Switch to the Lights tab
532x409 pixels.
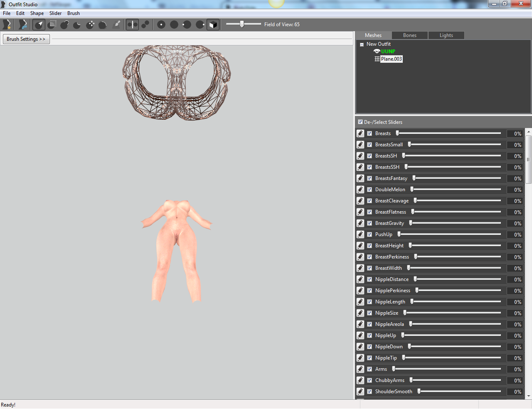(446, 35)
